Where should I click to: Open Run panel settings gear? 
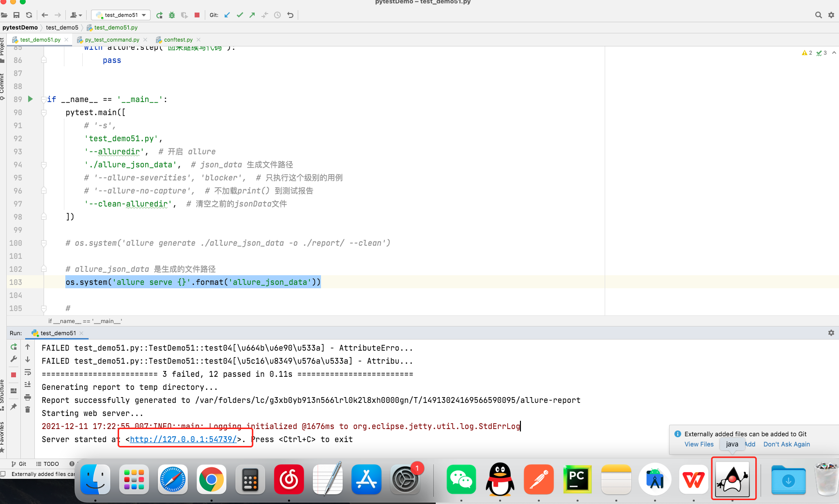831,333
